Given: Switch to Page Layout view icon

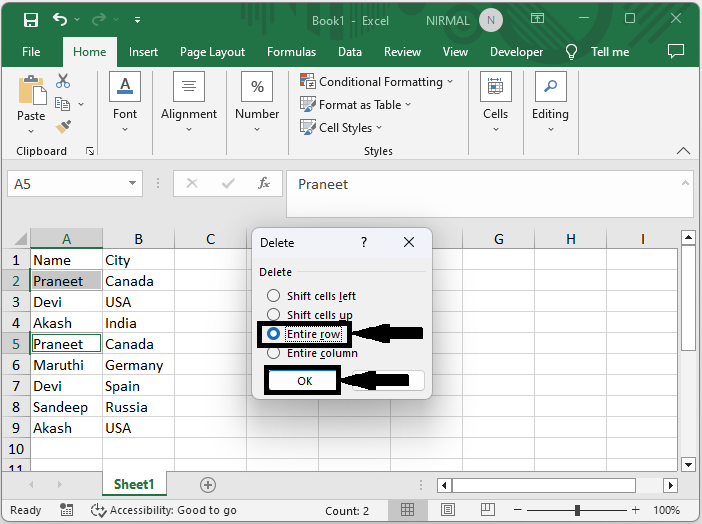Looking at the screenshot, I should click(448, 510).
